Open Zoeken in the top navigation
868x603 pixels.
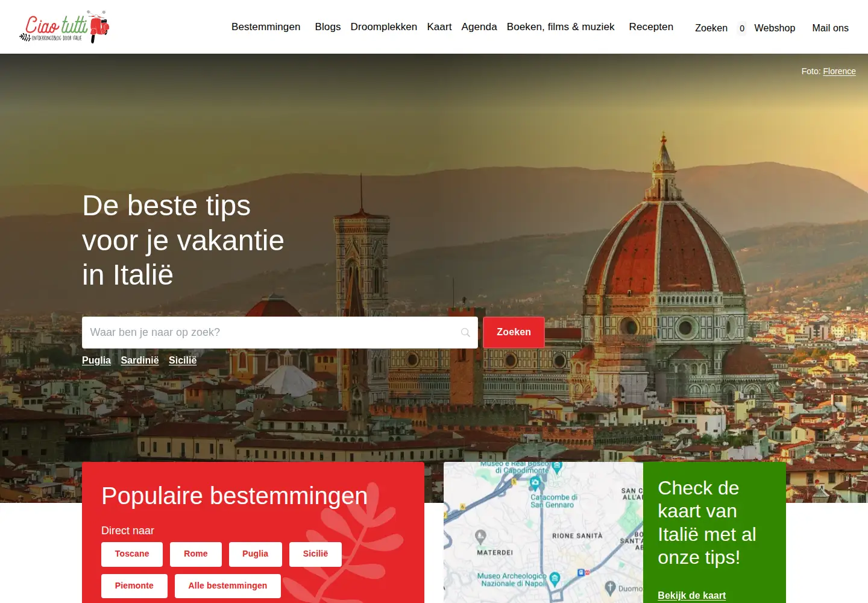[711, 28]
